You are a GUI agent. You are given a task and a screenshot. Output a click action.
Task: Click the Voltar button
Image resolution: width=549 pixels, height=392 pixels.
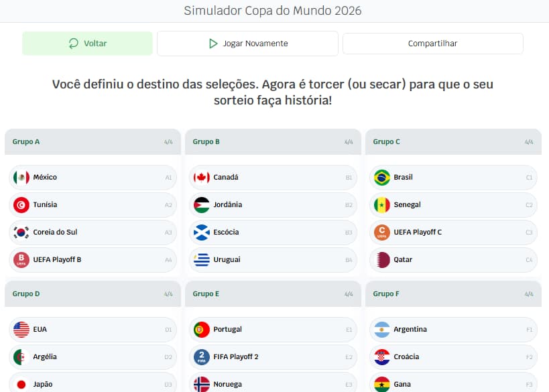(87, 43)
